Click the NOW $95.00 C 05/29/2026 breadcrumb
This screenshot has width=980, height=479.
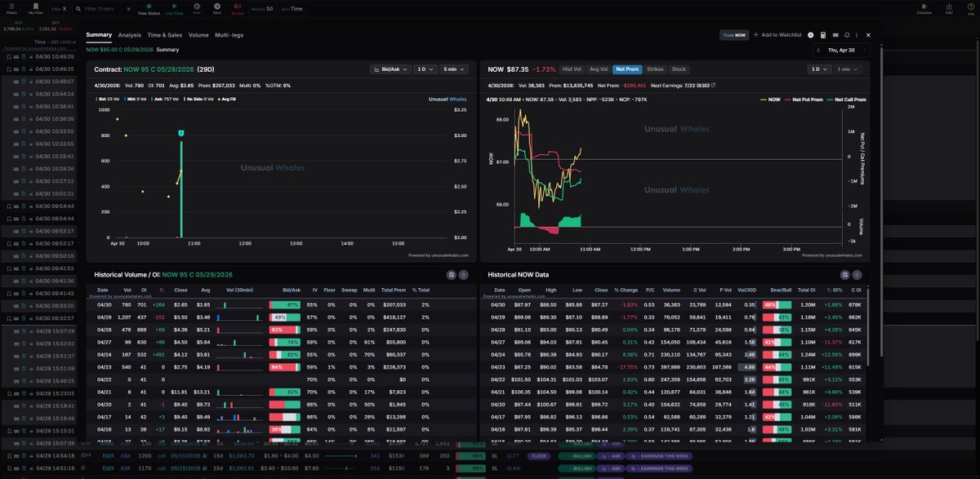tap(119, 50)
